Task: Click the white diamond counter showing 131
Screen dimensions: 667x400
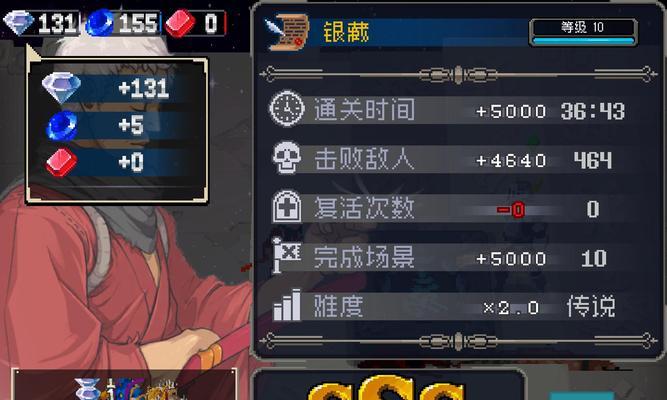Action: pos(41,23)
